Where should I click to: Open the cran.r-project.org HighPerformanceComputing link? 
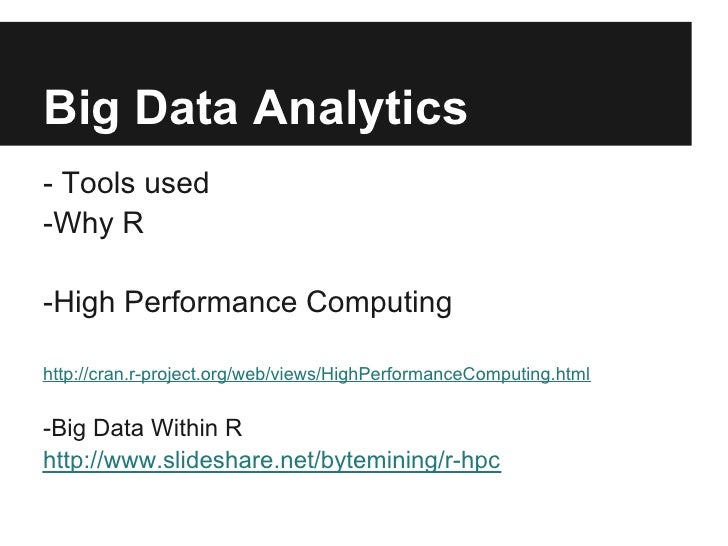tap(317, 374)
